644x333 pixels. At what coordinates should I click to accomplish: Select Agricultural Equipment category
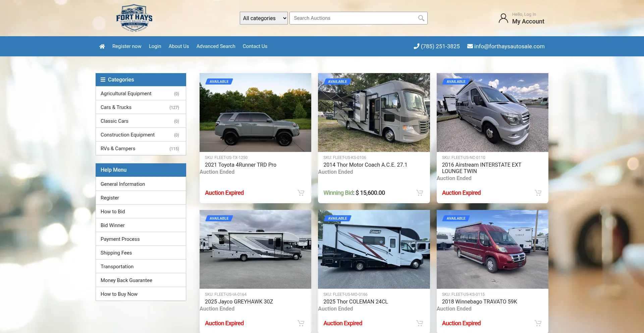[141, 94]
